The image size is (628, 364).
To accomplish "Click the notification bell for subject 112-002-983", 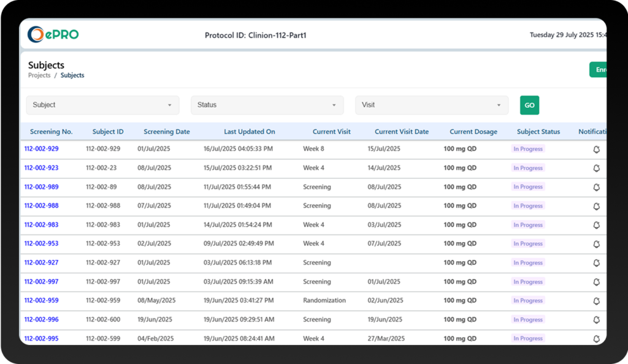I will coord(597,225).
